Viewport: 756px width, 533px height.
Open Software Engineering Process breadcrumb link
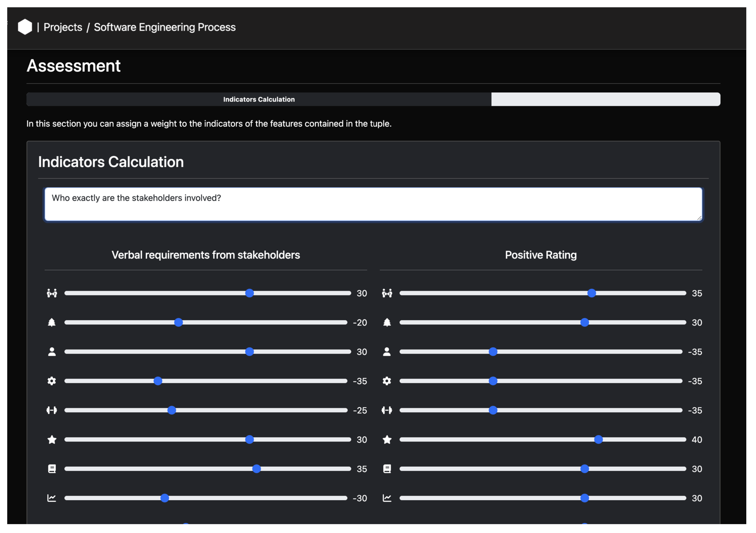pos(165,27)
